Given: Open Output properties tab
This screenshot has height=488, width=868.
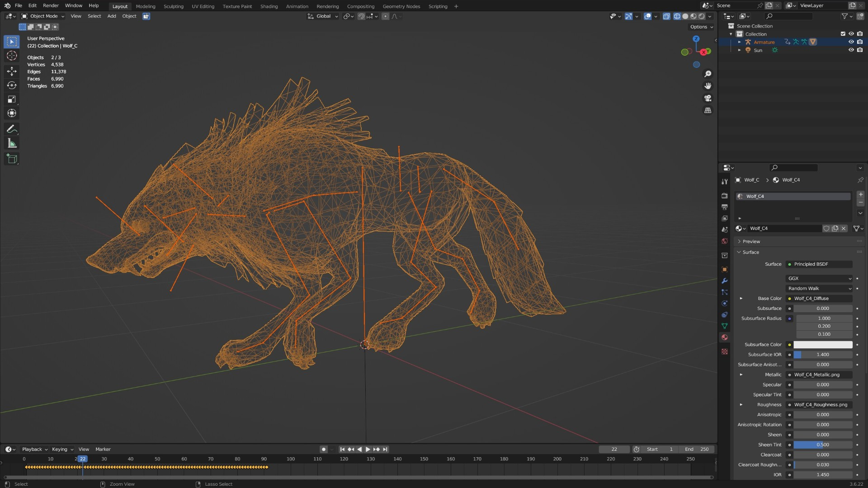Looking at the screenshot, I should tap(725, 207).
